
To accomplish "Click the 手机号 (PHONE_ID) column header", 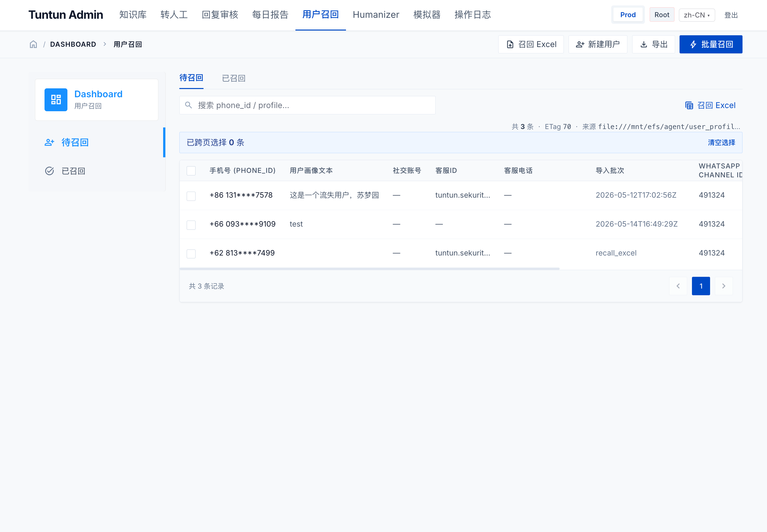I will click(242, 171).
